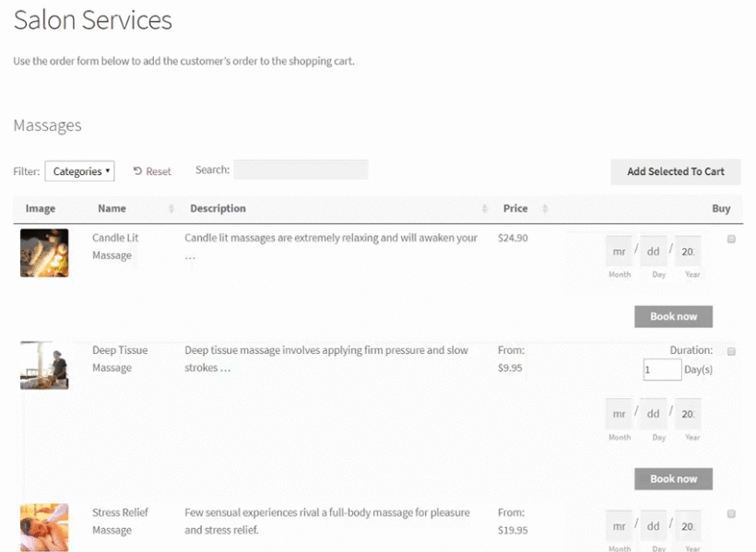This screenshot has height=552, width=756.
Task: Click Book now for Candle Lit Massage
Action: [x=673, y=316]
